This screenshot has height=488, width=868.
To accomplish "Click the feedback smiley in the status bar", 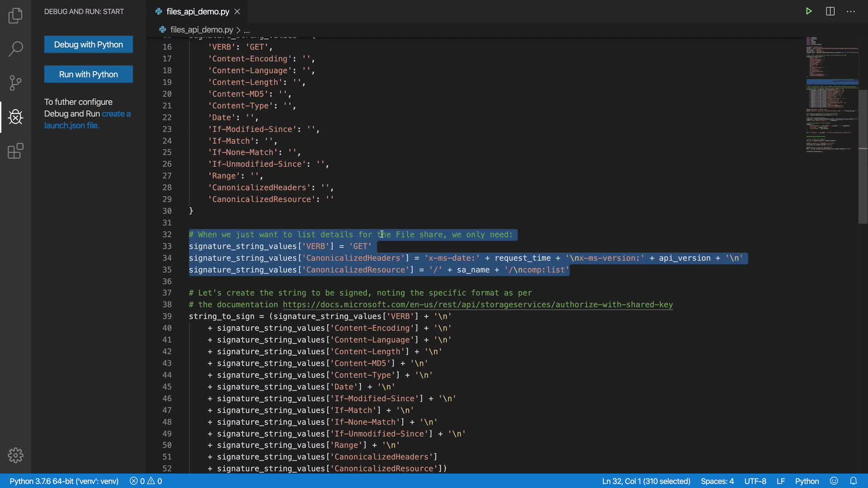I will click(834, 481).
